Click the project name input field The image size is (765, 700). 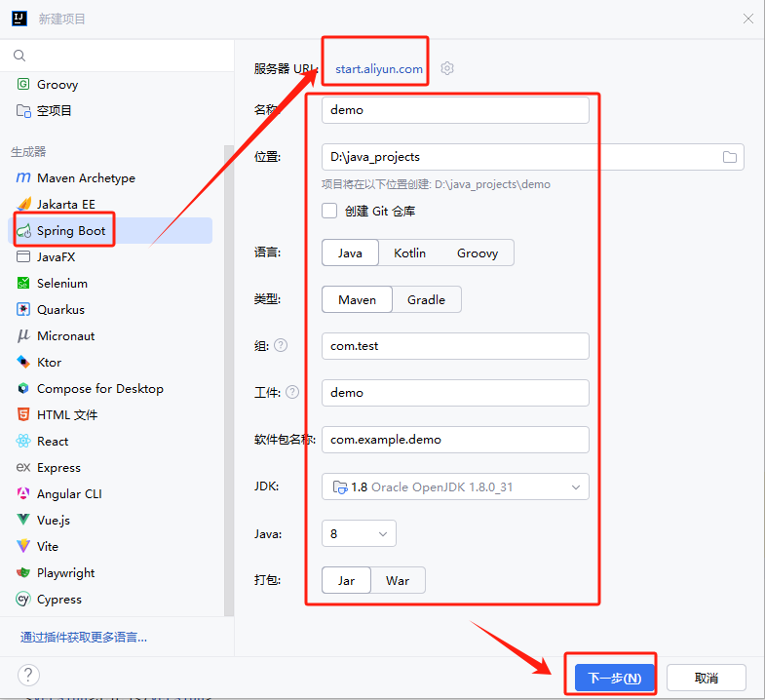(455, 110)
